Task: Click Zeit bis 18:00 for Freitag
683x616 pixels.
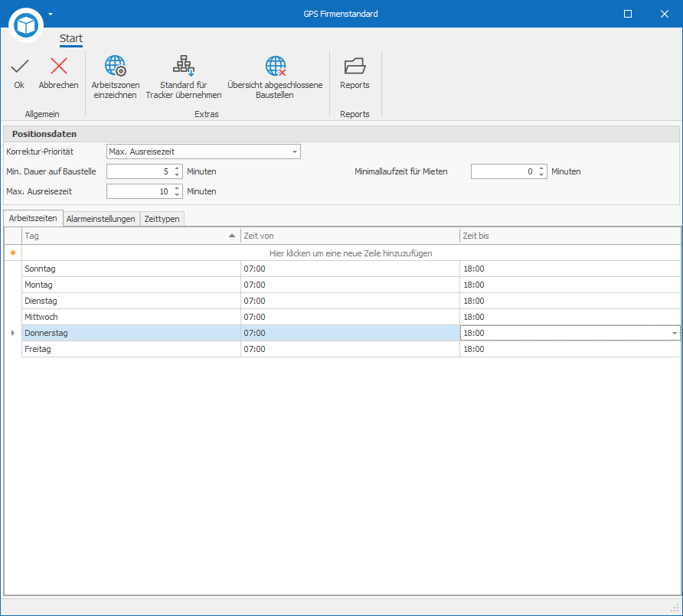Action: 570,349
